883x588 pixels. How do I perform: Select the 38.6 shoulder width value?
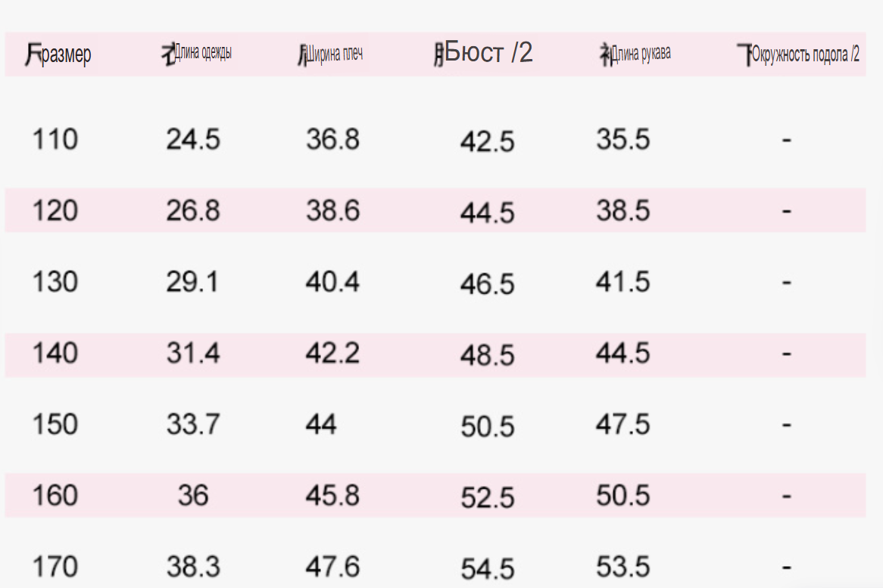point(332,210)
